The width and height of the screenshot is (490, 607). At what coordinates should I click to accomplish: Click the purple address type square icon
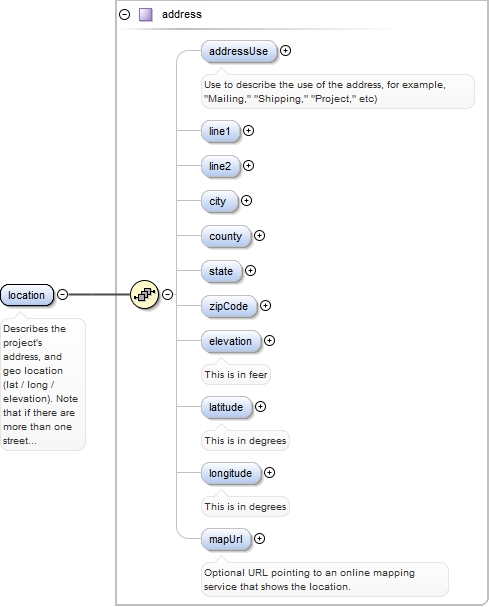click(x=146, y=15)
